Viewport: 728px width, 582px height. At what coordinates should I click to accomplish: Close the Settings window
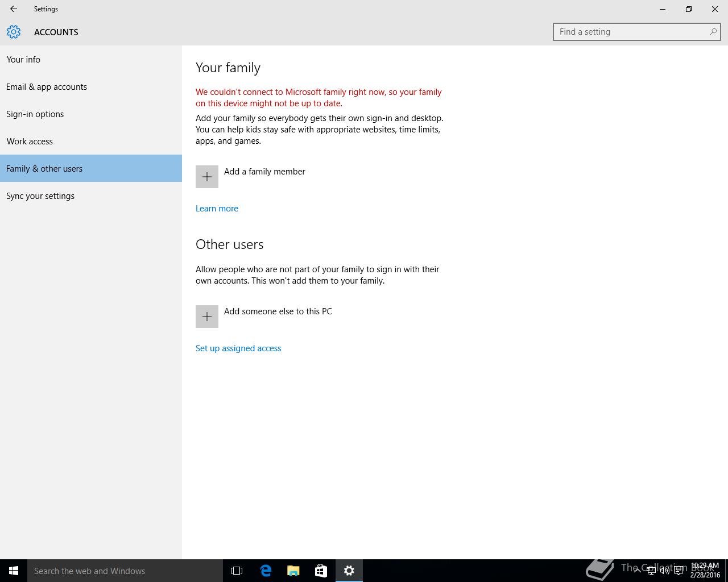pos(715,9)
